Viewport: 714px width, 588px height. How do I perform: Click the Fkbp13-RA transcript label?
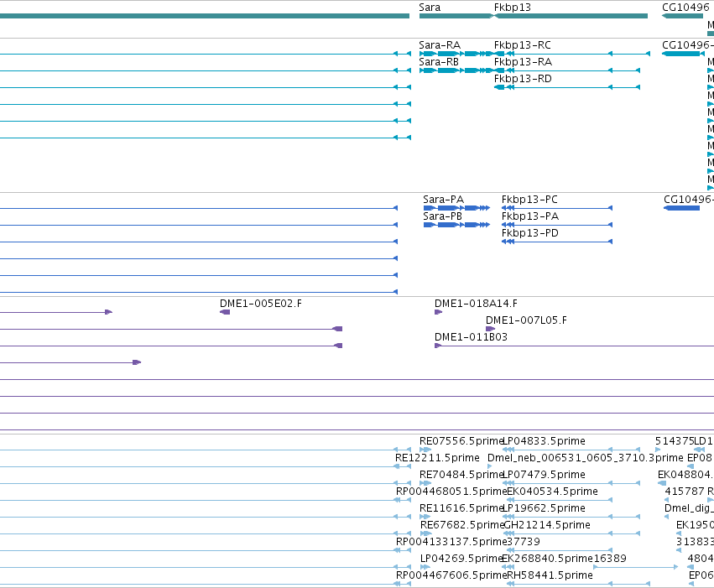[523, 62]
